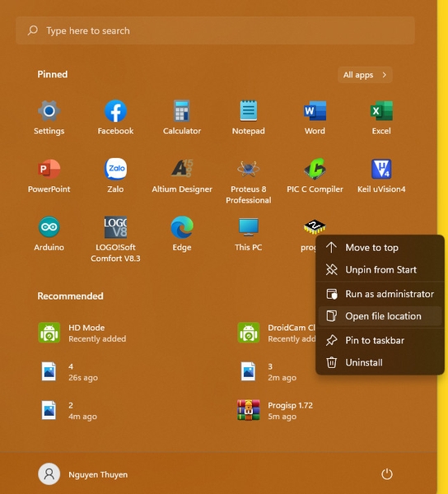Launch the Zalo app
Image resolution: width=448 pixels, height=494 pixels.
[x=115, y=175]
